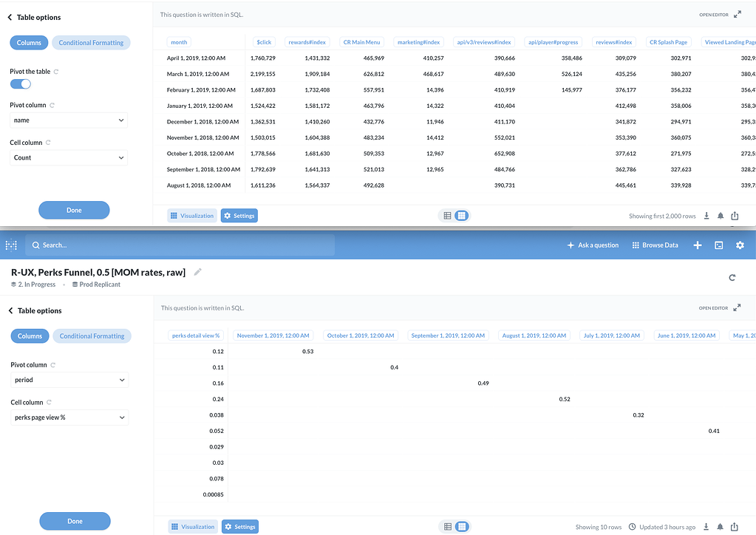This screenshot has height=535, width=756.
Task: Switch to the Conditional Formatting tab
Action: click(92, 336)
